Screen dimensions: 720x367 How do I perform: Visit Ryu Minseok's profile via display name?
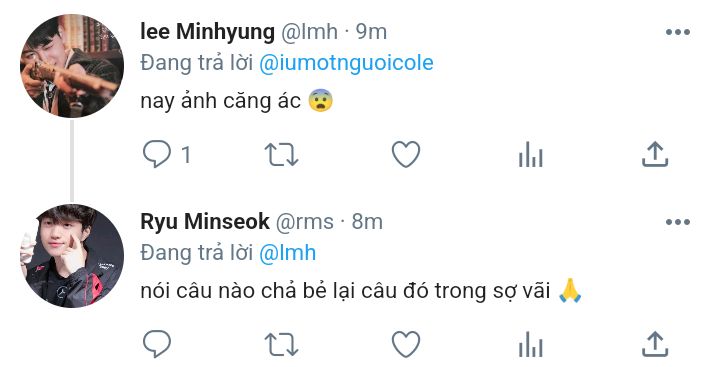pos(205,222)
